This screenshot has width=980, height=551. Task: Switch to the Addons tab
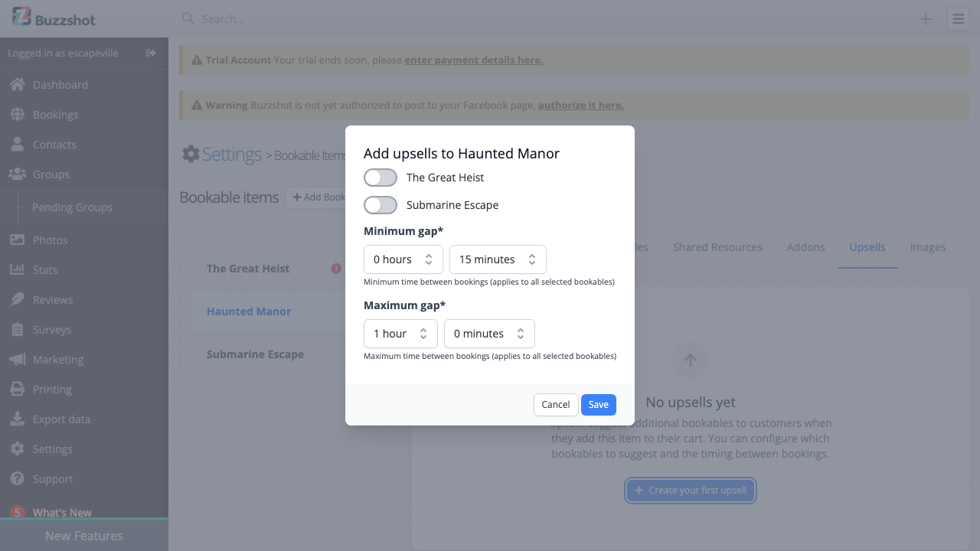click(x=805, y=246)
